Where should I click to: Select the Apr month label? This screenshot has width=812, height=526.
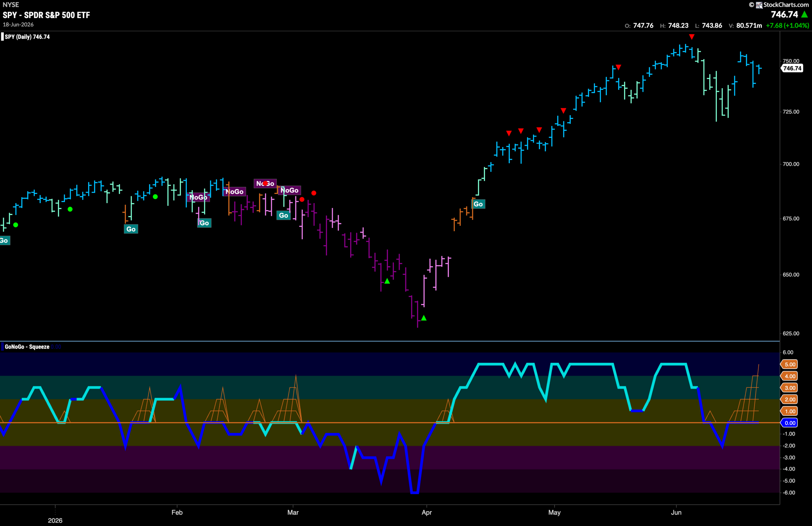(x=427, y=512)
